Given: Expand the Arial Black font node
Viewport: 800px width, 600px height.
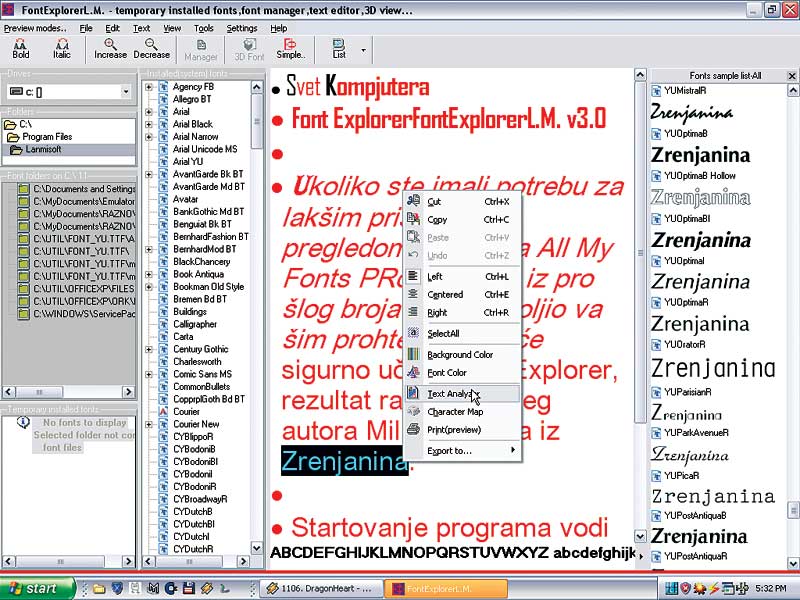Looking at the screenshot, I should pyautogui.click(x=149, y=124).
